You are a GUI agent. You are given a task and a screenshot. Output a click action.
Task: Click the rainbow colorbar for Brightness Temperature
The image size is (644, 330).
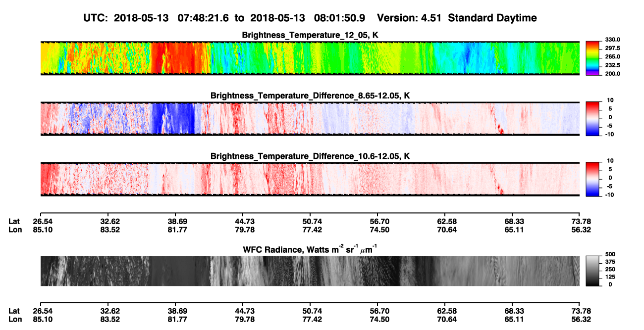click(591, 58)
